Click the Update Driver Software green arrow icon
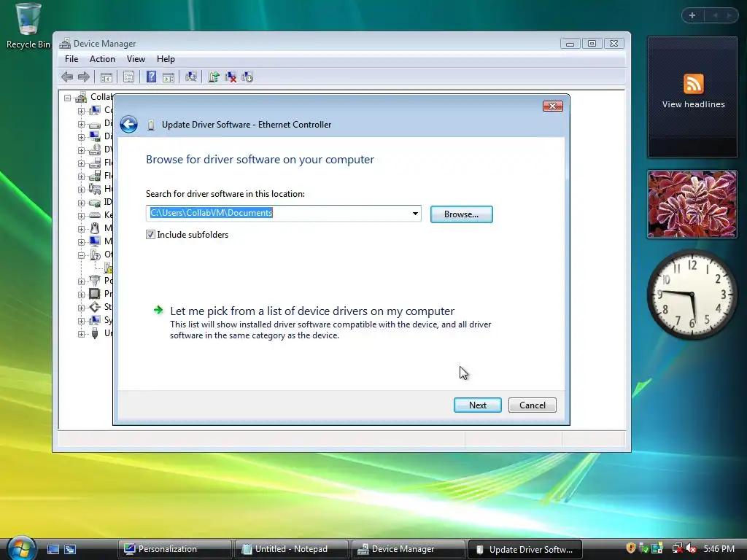The image size is (747, 560). pyautogui.click(x=214, y=77)
